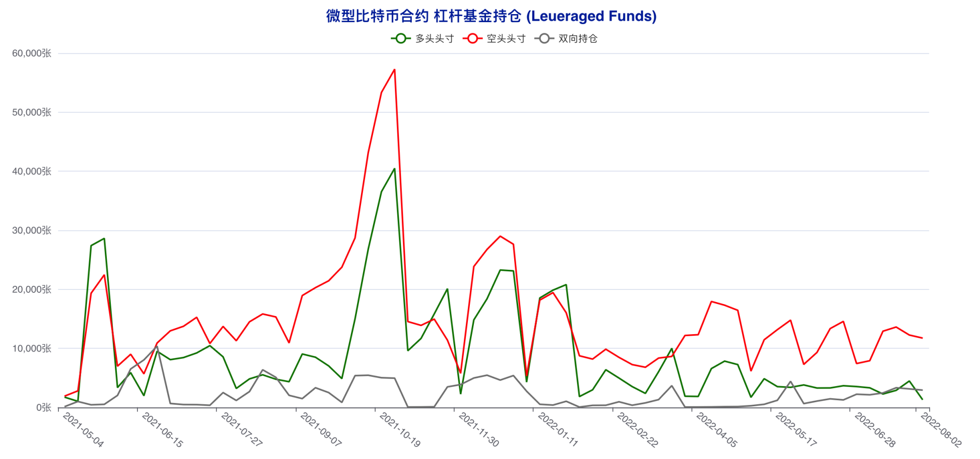Click the 2021-06-15 date label
Viewport: 980px width, 459px height.
[x=162, y=430]
